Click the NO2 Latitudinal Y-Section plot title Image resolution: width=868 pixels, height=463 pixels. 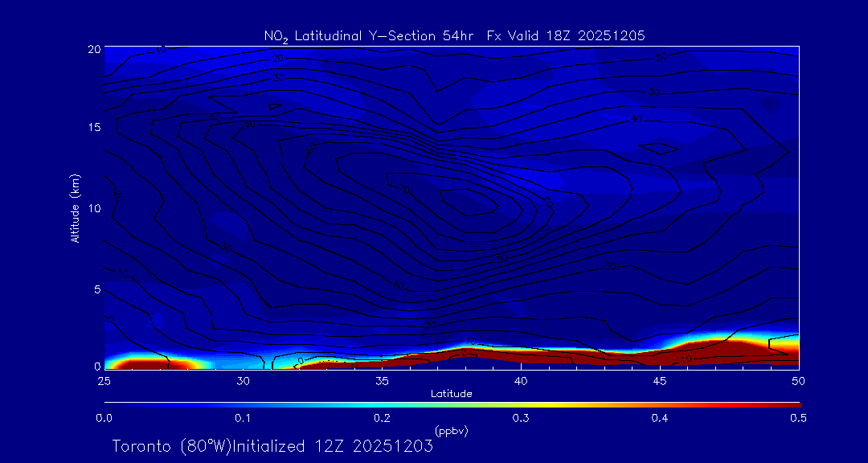point(454,36)
